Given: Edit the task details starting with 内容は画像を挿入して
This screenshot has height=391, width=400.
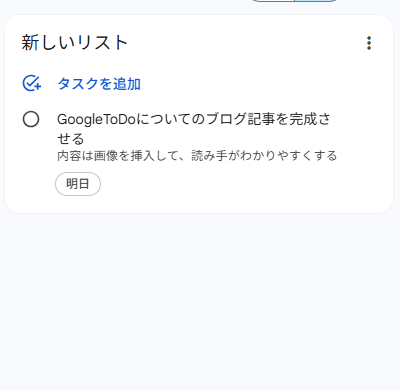Looking at the screenshot, I should [197, 156].
